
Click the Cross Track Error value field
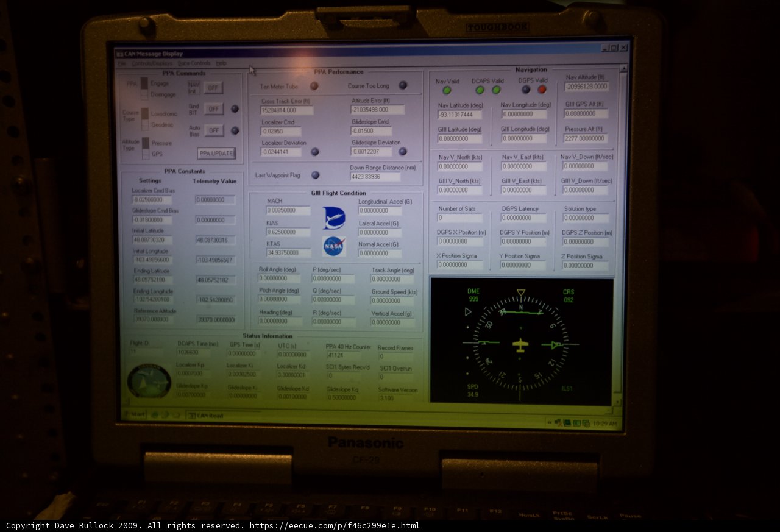pyautogui.click(x=287, y=110)
